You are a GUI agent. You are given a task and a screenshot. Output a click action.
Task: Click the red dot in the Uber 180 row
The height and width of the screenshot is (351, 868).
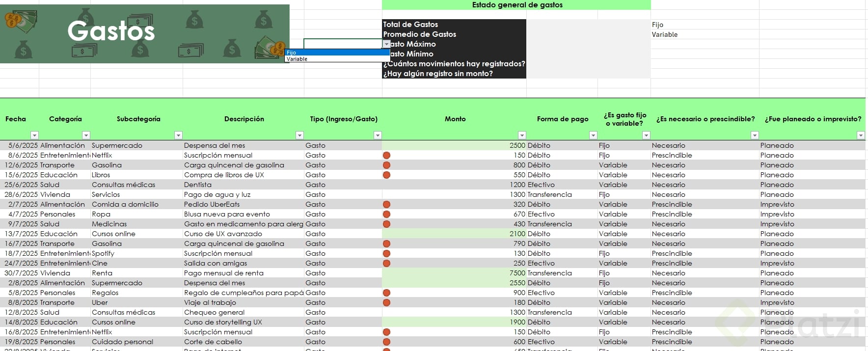tap(386, 302)
